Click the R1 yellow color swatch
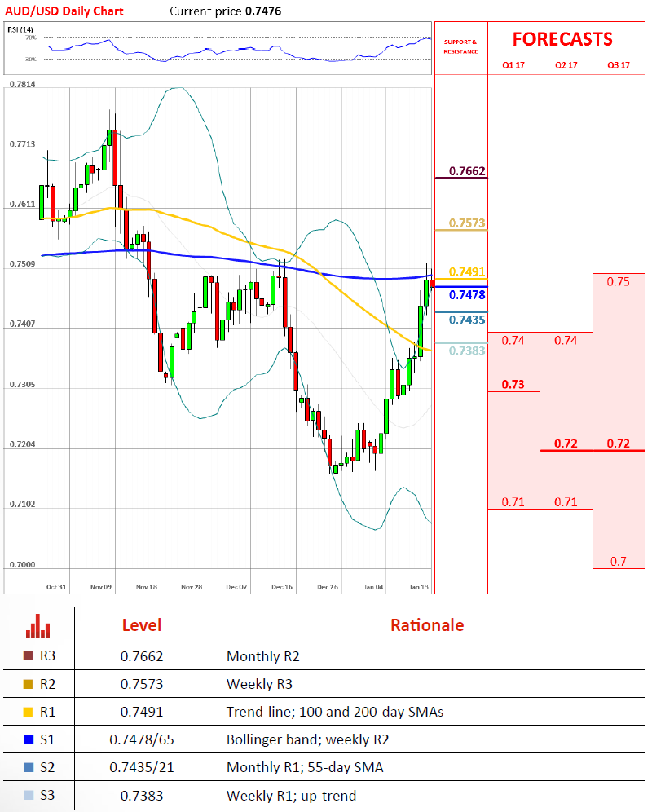 (29, 712)
